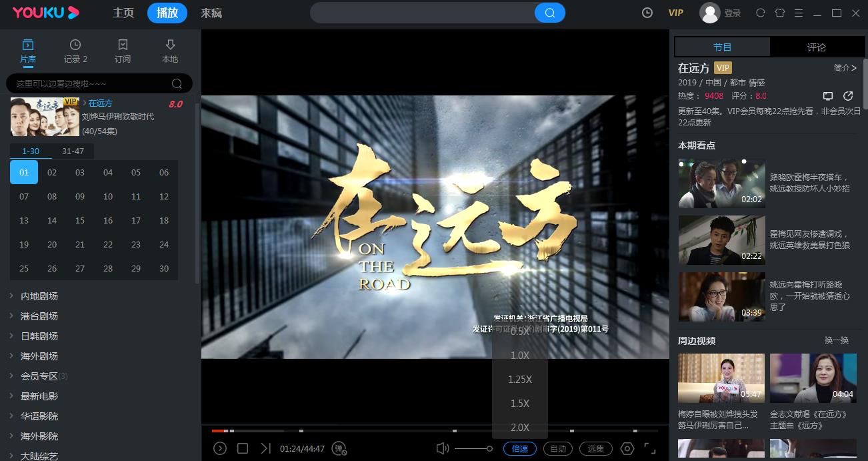Skip to the next episode

pyautogui.click(x=265, y=448)
